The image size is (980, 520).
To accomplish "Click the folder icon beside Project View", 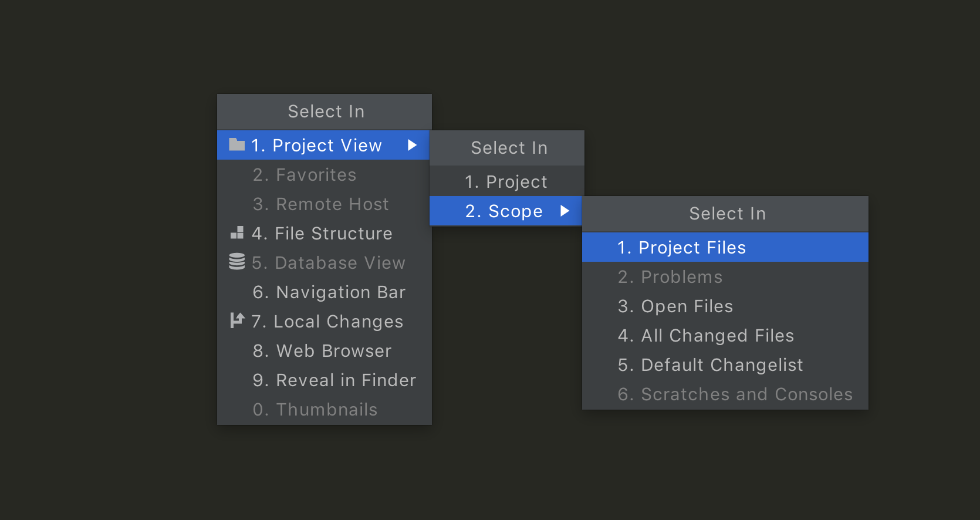I will (236, 145).
